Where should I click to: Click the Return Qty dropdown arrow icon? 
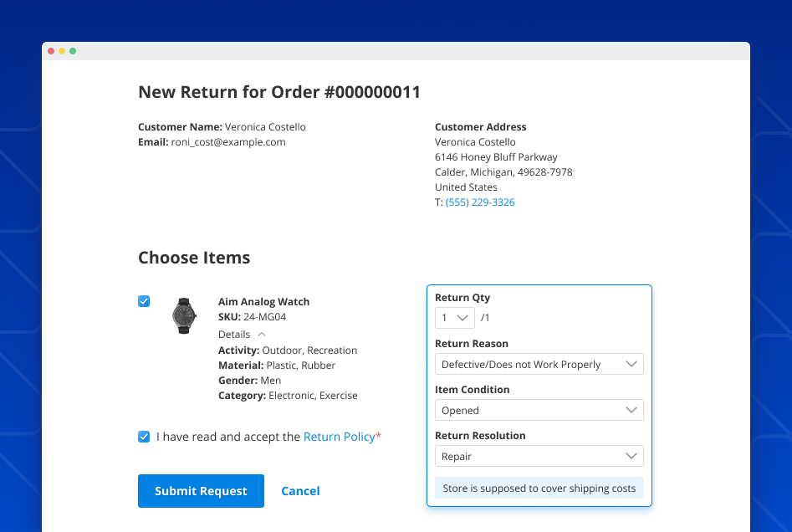[463, 318]
